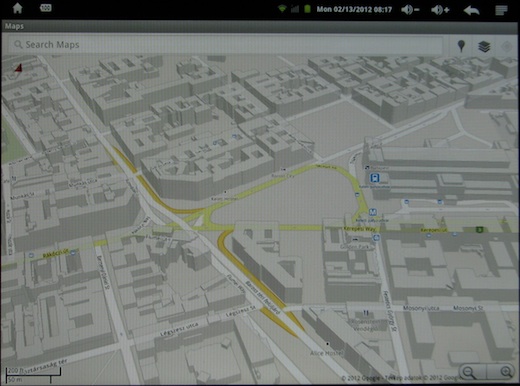This screenshot has height=386, width=520.
Task: Open the Wi-Fi signal status icon
Action: 282,9
